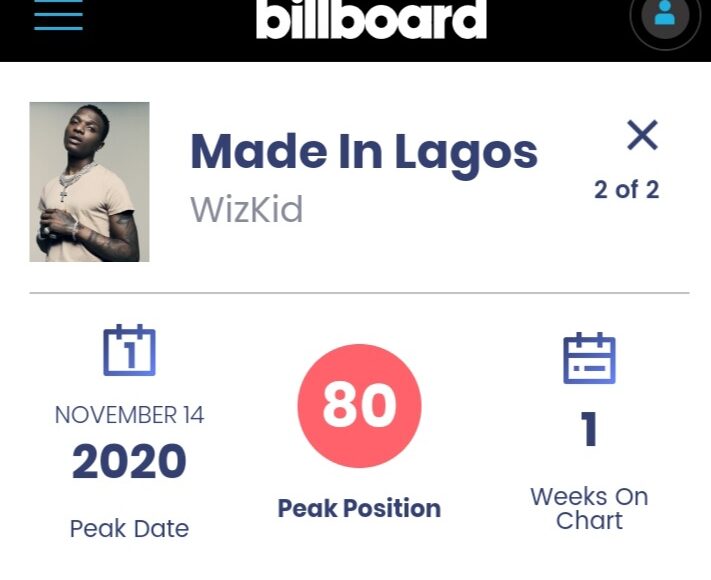The height and width of the screenshot is (580, 711).
Task: Click the peak date calendar icon
Action: pos(129,351)
